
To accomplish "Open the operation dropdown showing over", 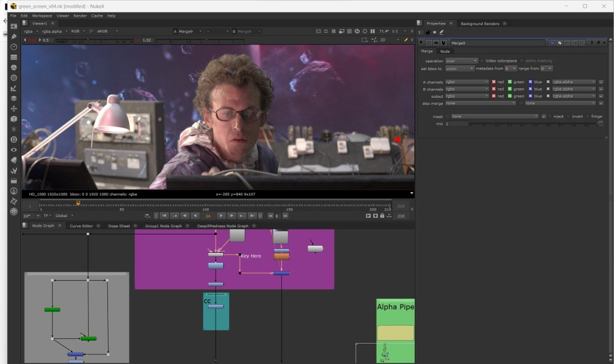I will point(462,61).
